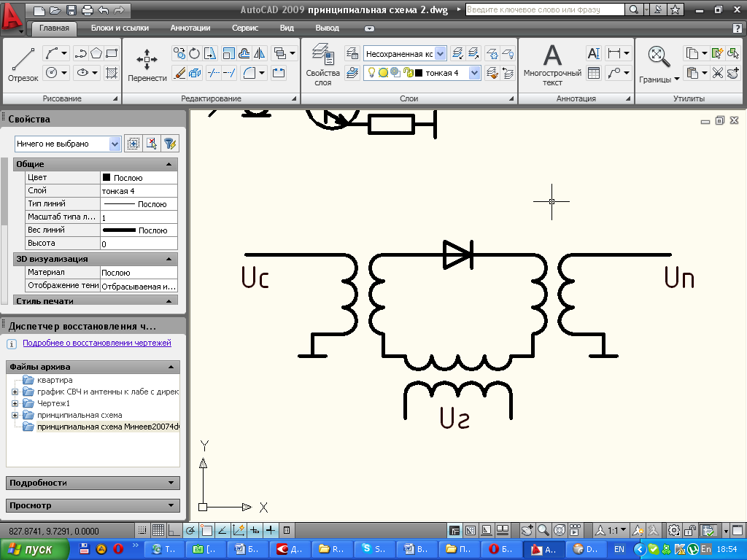The width and height of the screenshot is (747, 560).
Task: Toggle polar tracking in status bar
Action: tap(190, 530)
